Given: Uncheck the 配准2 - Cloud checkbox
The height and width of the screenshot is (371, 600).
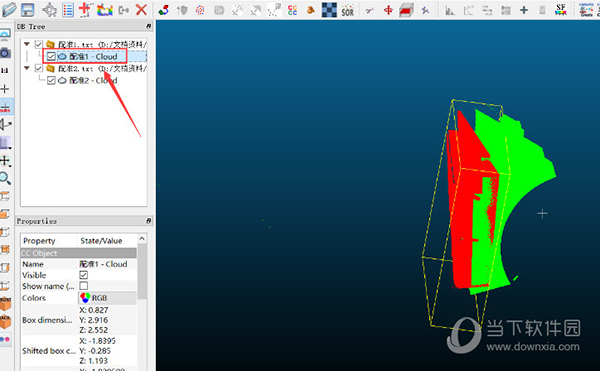Looking at the screenshot, I should (x=51, y=80).
